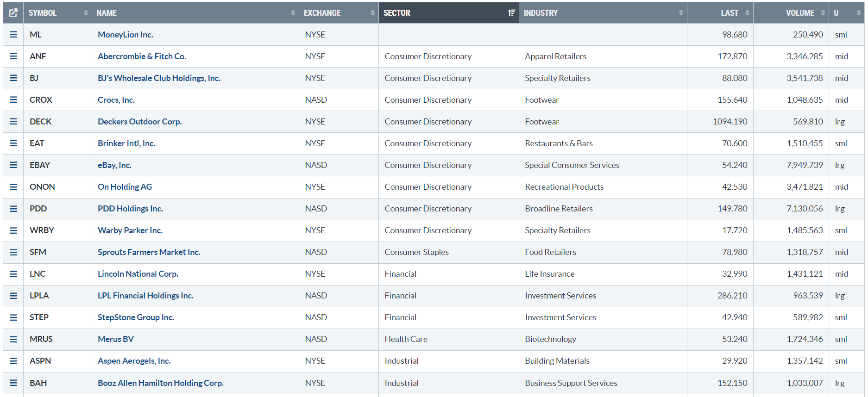Sort rows by Volume column header
Screen dimensions: 868x397
coord(800,13)
